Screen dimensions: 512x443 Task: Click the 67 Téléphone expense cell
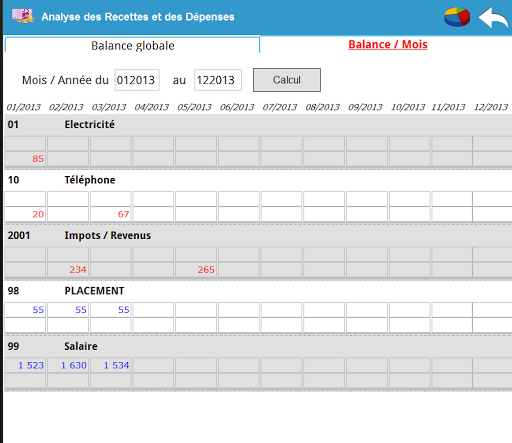click(x=111, y=214)
